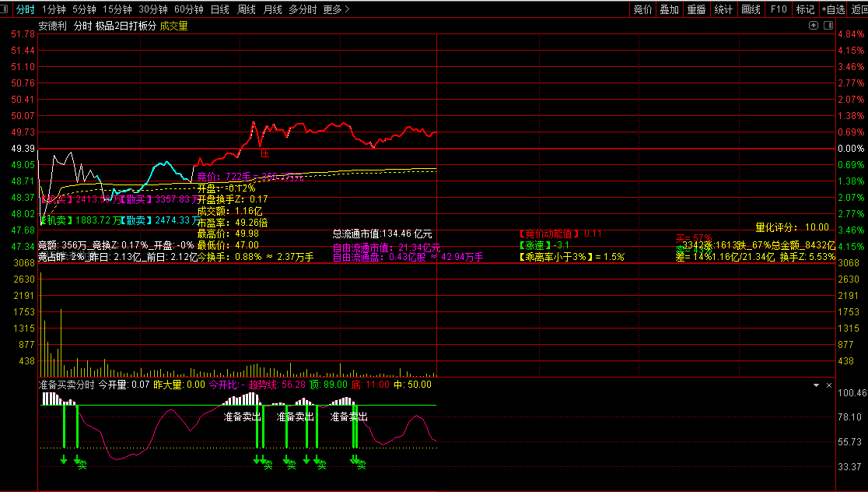Open the 日线 daily chart
This screenshot has width=868, height=492.
coord(220,9)
